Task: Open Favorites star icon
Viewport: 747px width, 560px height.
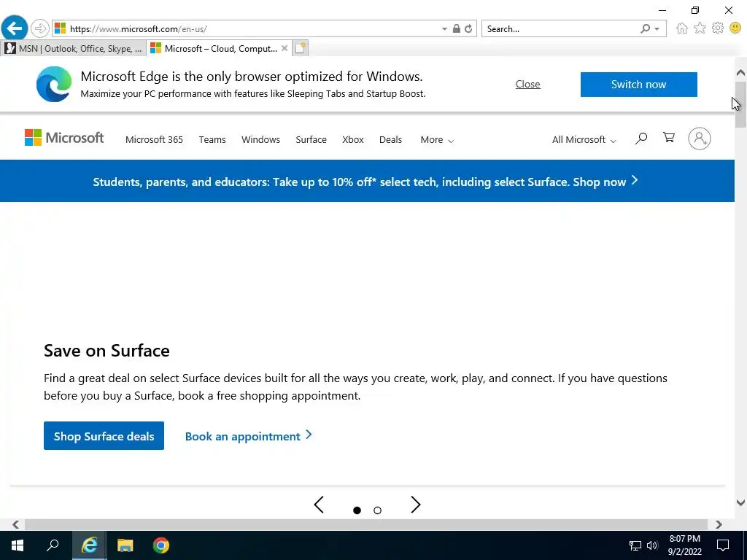Action: point(700,28)
